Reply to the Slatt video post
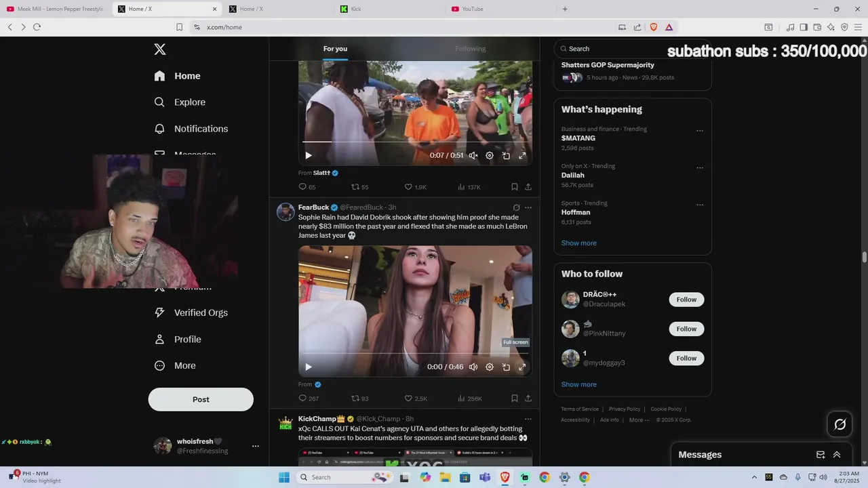The height and width of the screenshot is (488, 868). tap(307, 187)
